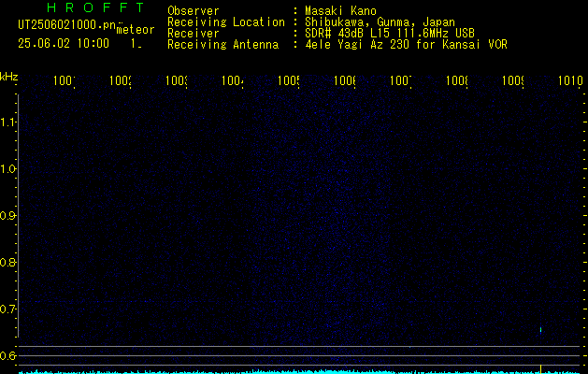Click the 1004 time axis label

[232, 80]
